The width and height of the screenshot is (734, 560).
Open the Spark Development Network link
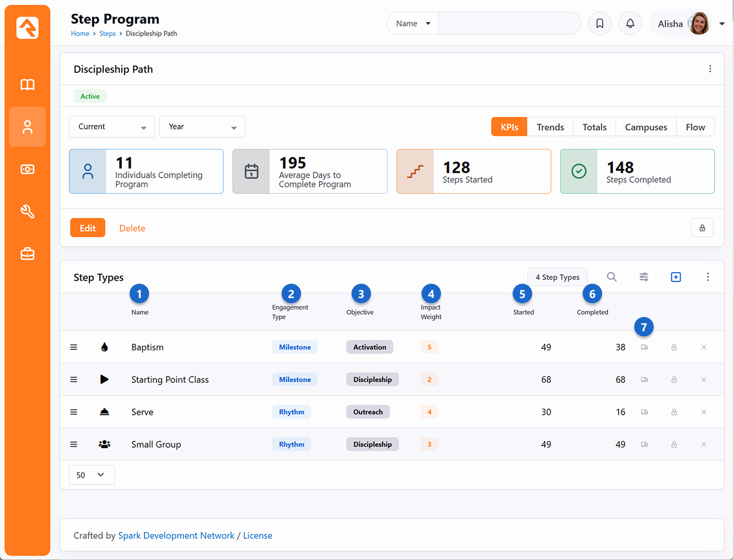click(x=176, y=535)
